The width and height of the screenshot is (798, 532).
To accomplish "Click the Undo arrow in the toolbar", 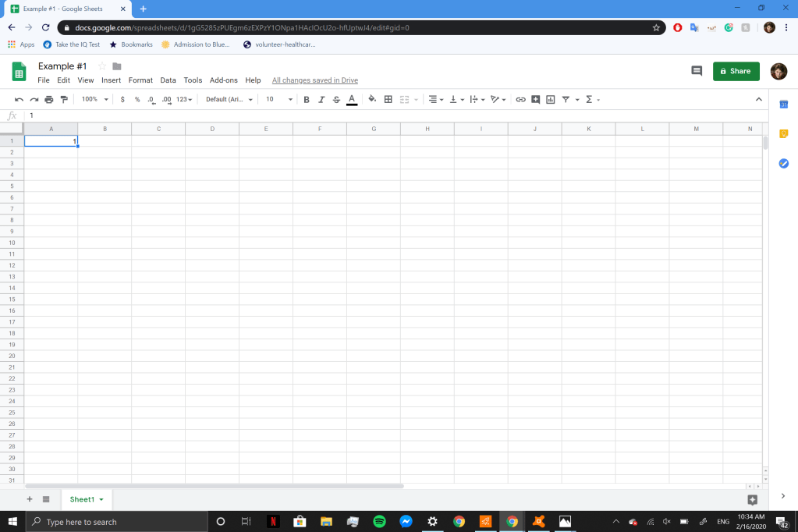I will coord(19,100).
